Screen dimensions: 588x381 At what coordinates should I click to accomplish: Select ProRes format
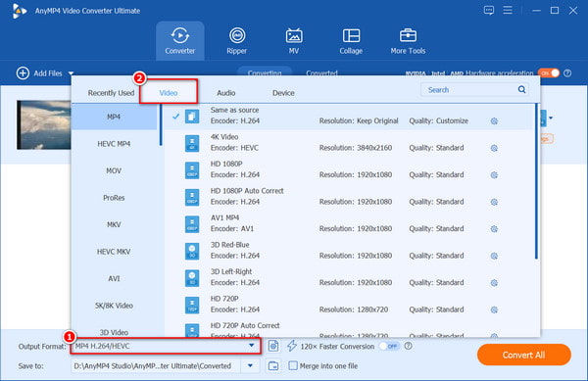coord(114,198)
